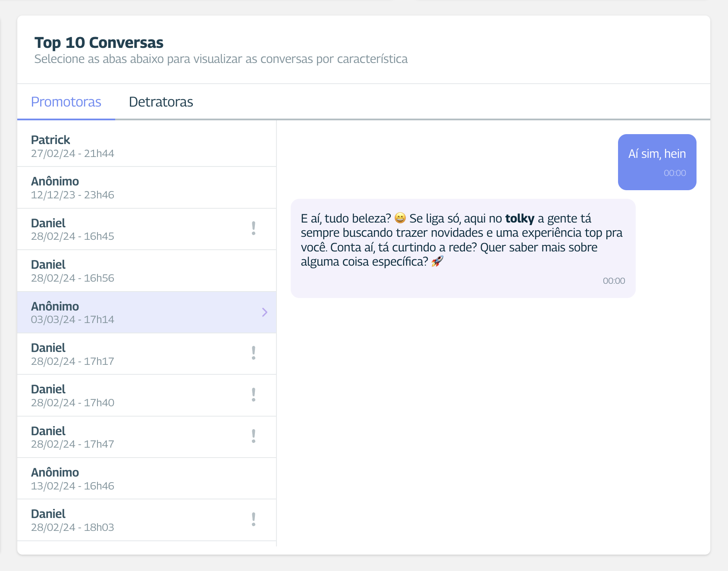This screenshot has height=571, width=728.
Task: Click the chevron arrow on Anônimo 17h14 row
Action: (264, 312)
